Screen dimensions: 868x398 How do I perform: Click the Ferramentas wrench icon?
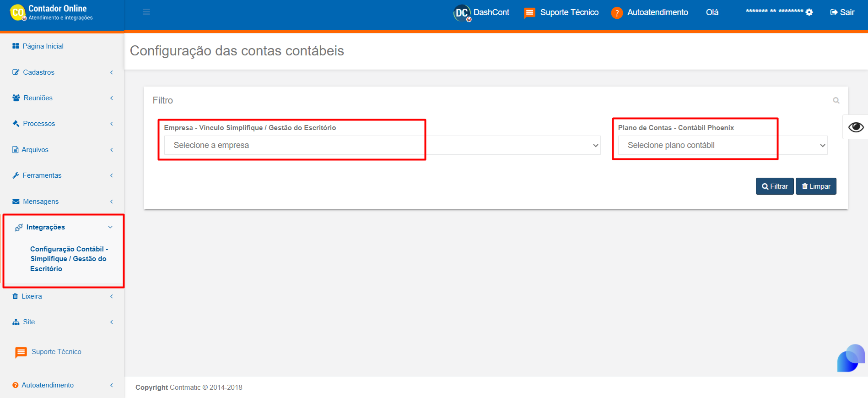point(16,175)
